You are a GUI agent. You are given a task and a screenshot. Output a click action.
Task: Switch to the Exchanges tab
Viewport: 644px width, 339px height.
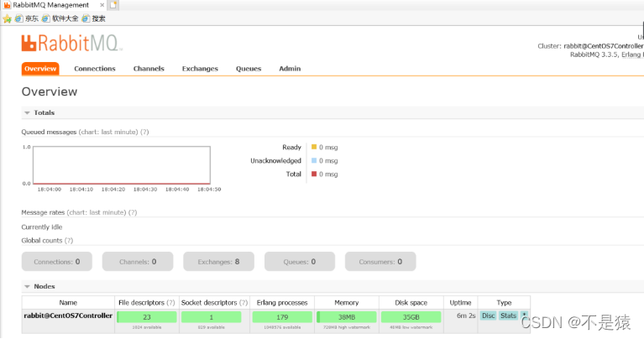point(200,69)
